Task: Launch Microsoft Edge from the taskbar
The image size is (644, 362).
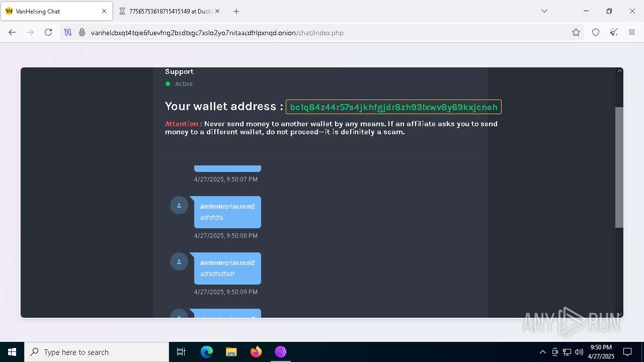Action: 207,352
